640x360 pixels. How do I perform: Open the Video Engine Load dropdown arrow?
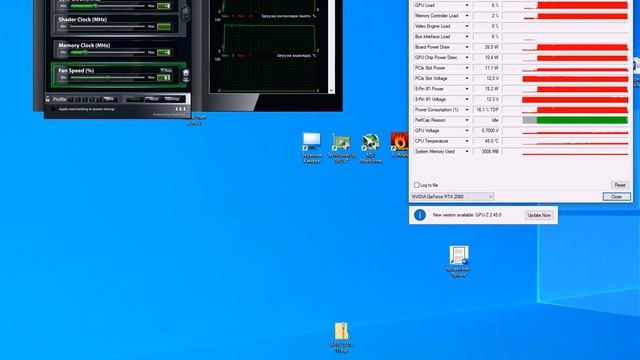tap(467, 26)
